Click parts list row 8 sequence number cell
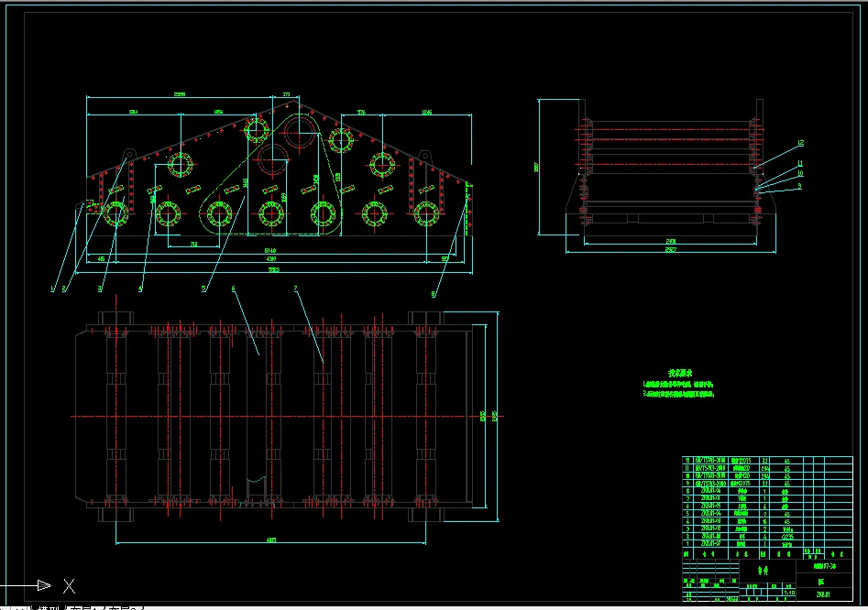868x610 pixels. 687,491
